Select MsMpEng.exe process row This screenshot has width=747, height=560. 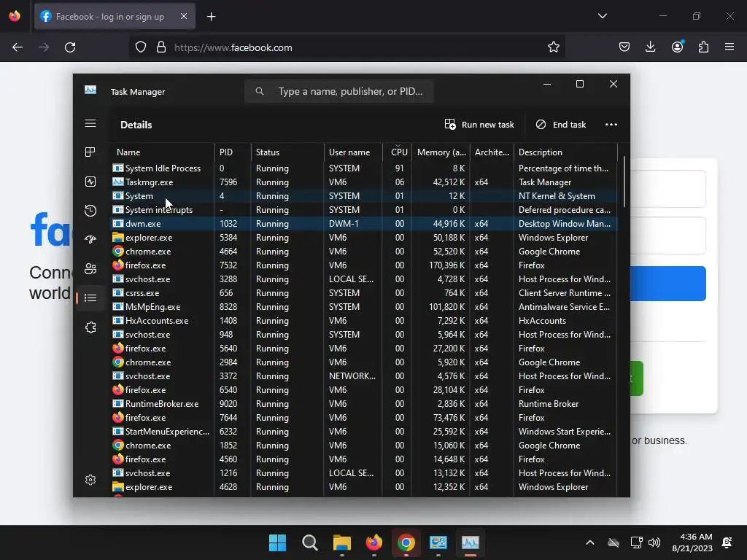[x=364, y=307]
